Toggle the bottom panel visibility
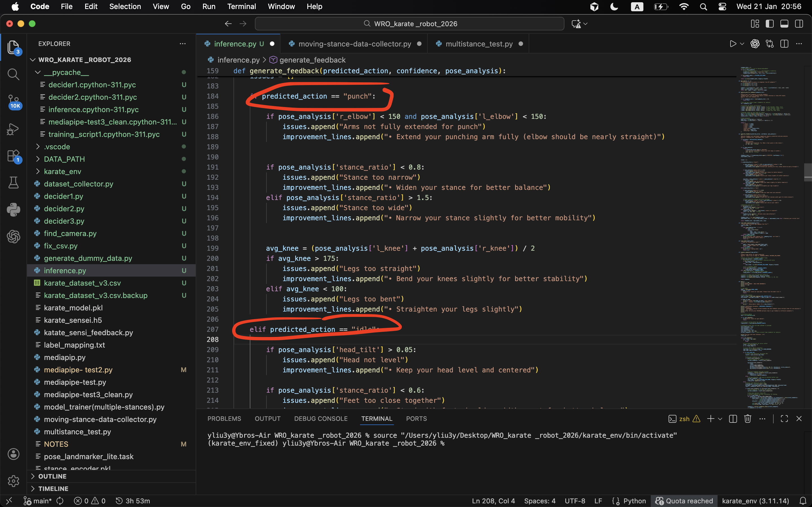Viewport: 812px width, 507px height. point(784,24)
